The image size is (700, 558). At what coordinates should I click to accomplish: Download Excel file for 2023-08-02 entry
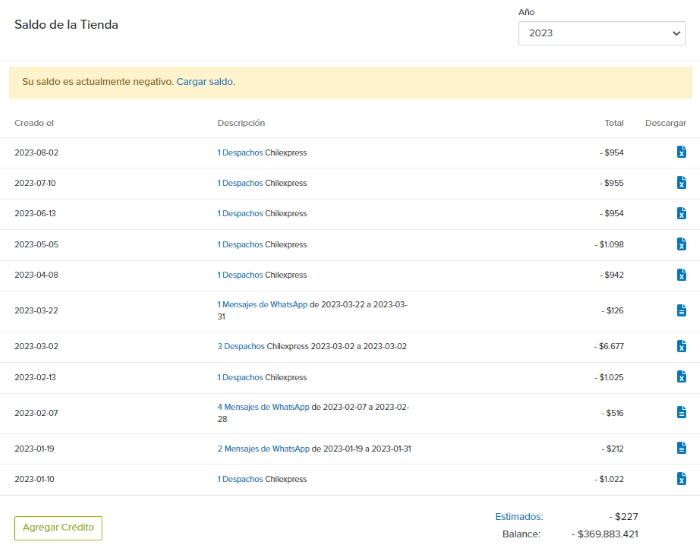tap(681, 153)
